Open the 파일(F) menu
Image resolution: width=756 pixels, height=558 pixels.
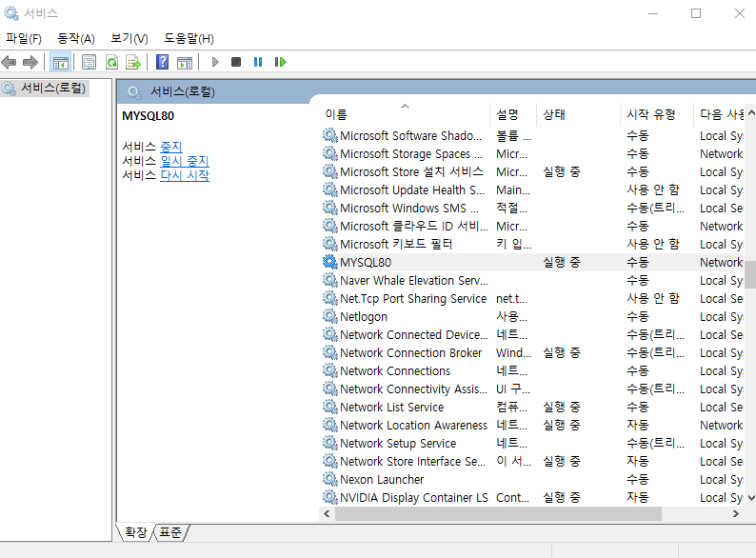[24, 39]
